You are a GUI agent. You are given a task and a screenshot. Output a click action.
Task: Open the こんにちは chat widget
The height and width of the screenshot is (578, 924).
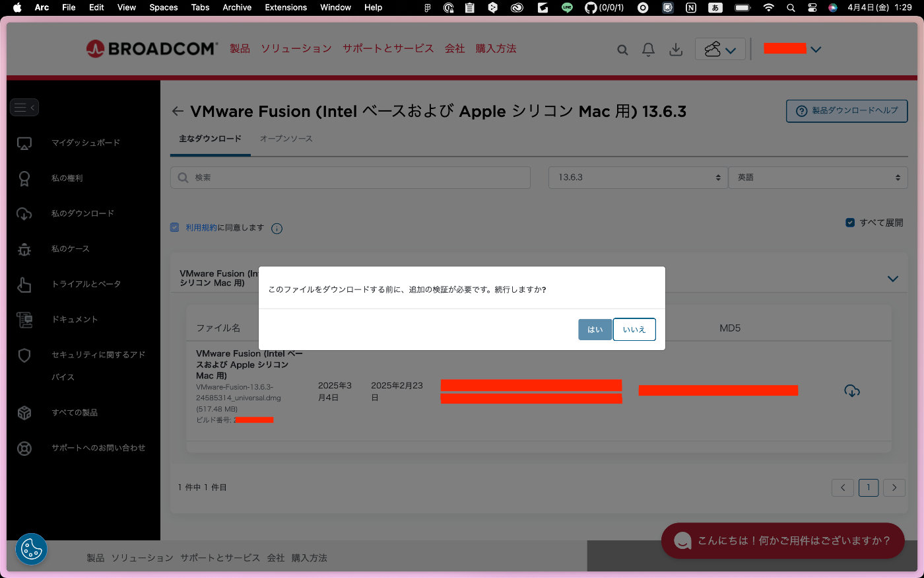(x=783, y=541)
